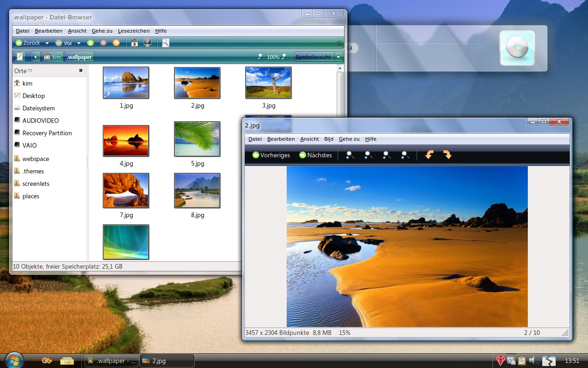This screenshot has width=588, height=368.
Task: Click the volume speaker icon in the tray
Action: pyautogui.click(x=533, y=361)
